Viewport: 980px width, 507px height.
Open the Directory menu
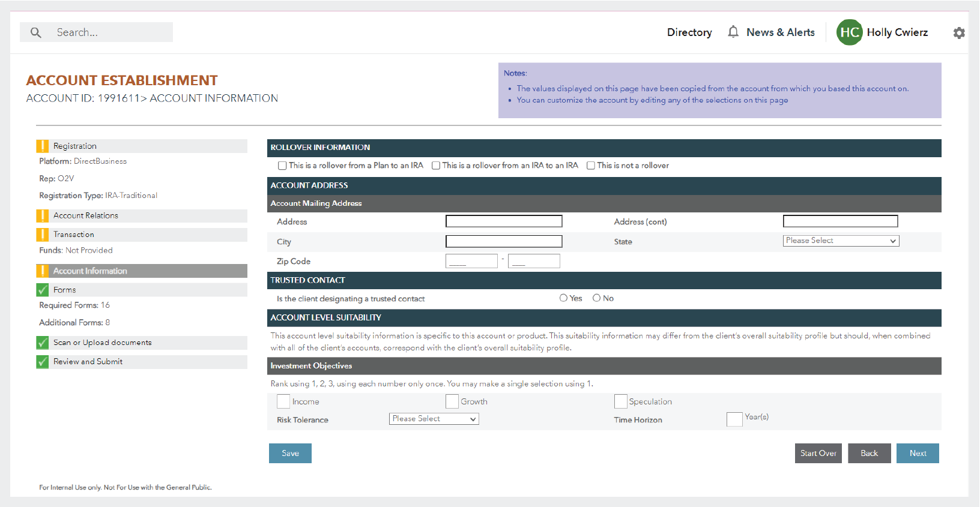pos(689,32)
